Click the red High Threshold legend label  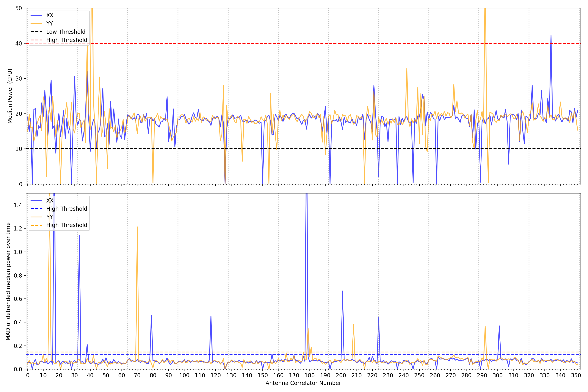66,40
